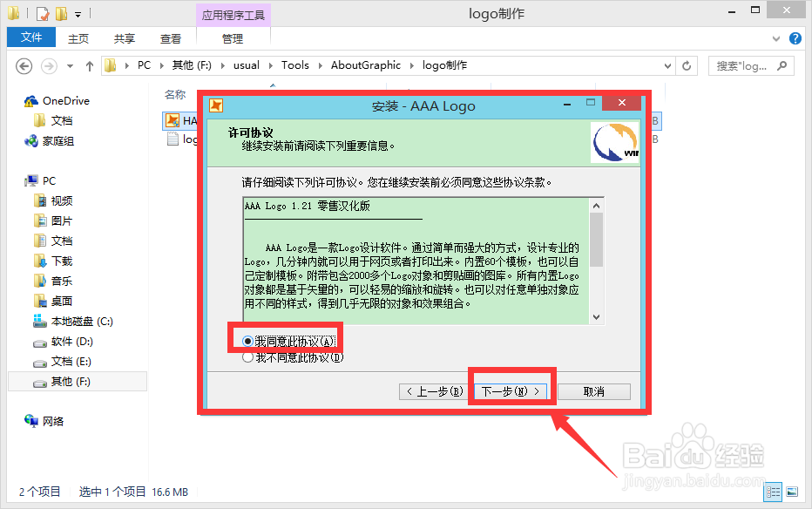Click the Explorer forward navigation arrow

click(x=49, y=66)
